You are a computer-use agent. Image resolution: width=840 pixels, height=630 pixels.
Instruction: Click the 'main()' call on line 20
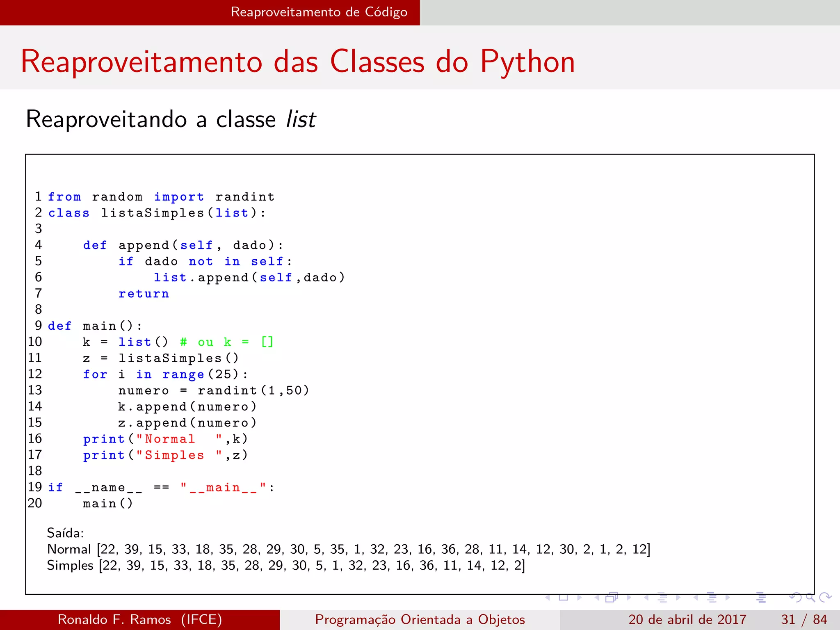click(108, 504)
